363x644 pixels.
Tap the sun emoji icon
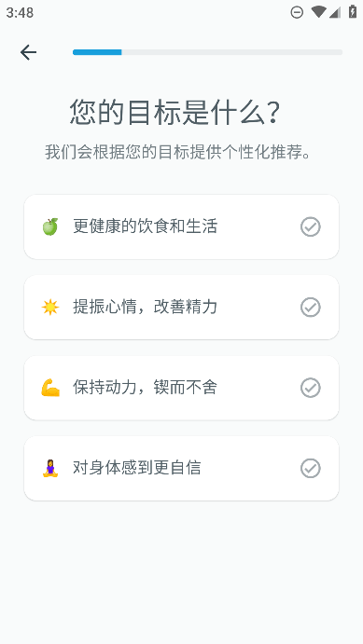tap(50, 308)
